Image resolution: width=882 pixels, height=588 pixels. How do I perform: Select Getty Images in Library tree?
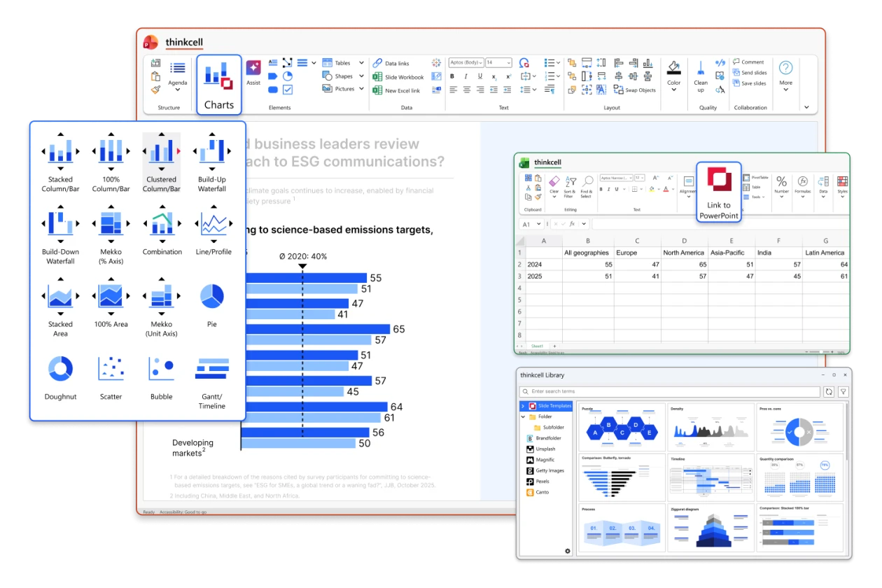(x=545, y=470)
